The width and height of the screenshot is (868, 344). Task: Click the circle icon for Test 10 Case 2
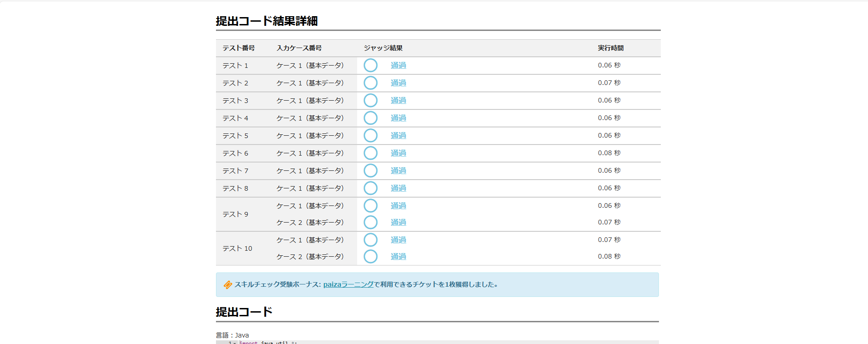point(370,257)
